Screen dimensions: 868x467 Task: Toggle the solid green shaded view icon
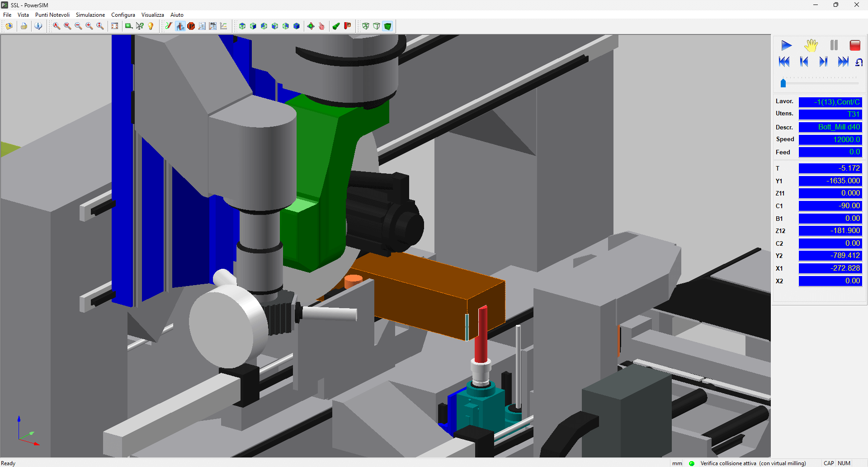387,26
